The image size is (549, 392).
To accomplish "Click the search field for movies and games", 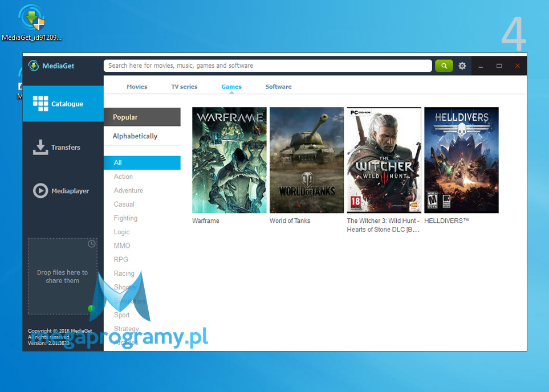I will pyautogui.click(x=268, y=66).
